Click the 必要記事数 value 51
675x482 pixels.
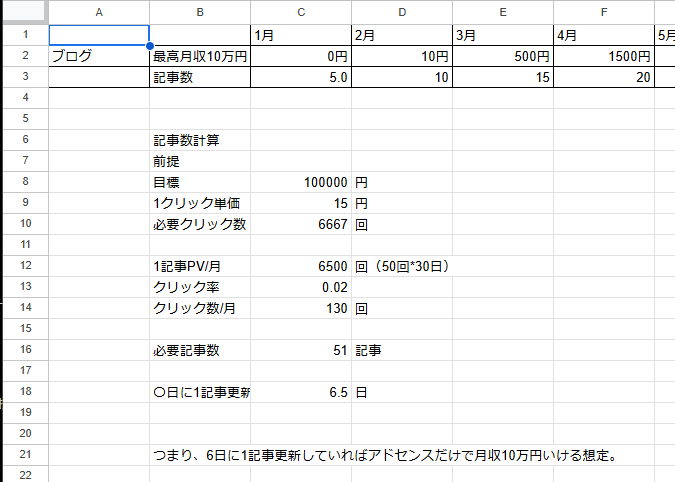pos(300,350)
